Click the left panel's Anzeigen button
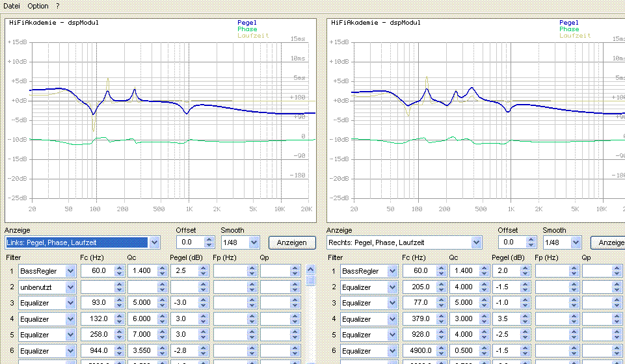 click(x=291, y=242)
